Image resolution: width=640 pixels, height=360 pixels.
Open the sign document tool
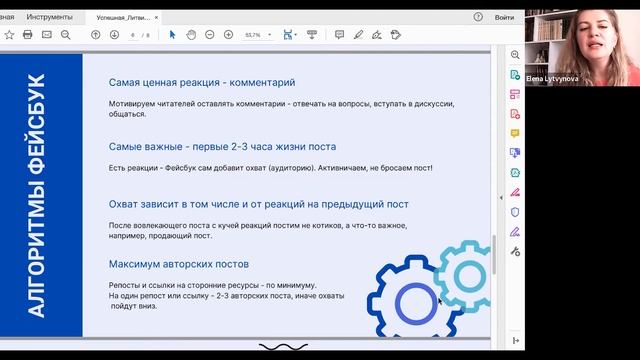[x=377, y=35]
